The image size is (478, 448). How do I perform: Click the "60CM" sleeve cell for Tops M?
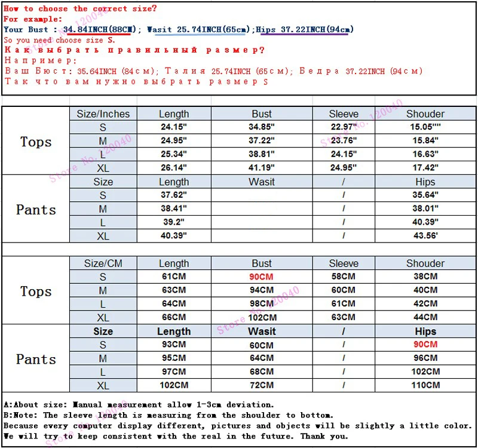click(344, 290)
